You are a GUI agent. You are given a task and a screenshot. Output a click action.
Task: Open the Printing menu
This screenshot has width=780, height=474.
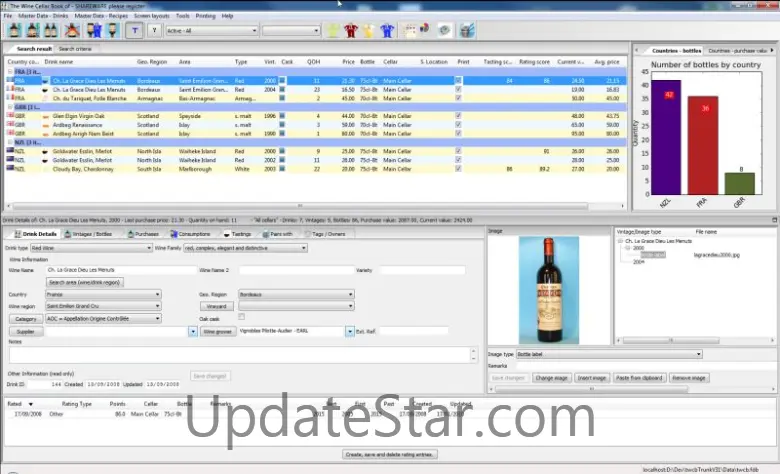tap(205, 16)
